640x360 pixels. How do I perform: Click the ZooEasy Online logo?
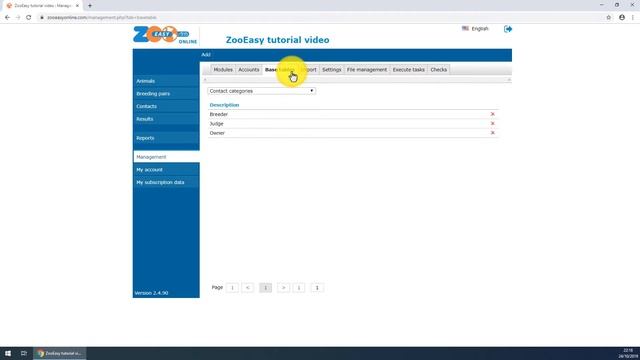tap(165, 35)
